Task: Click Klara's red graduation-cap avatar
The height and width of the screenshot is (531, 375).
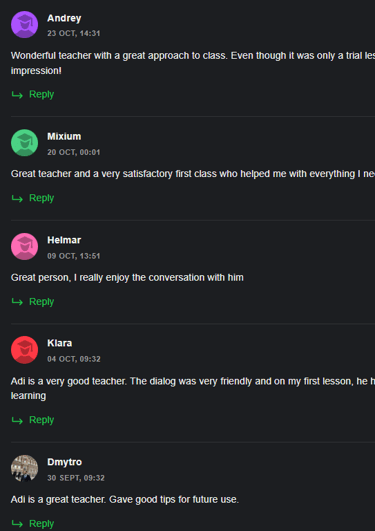Action: pos(24,350)
